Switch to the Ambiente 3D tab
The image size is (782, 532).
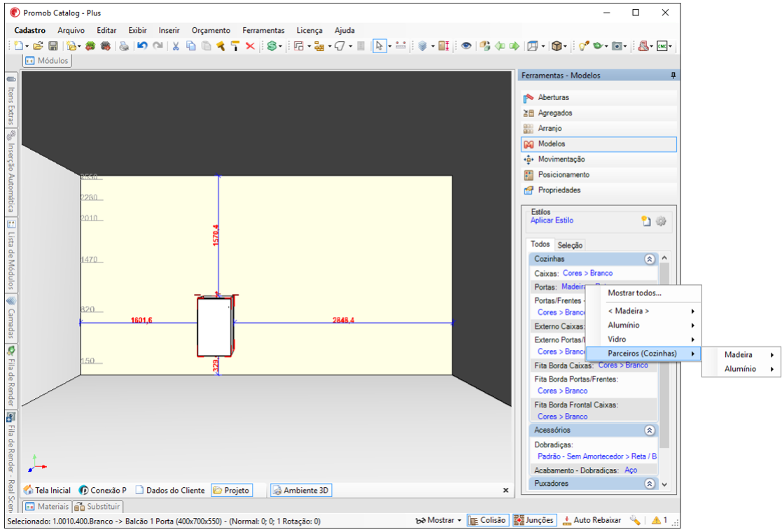click(301, 491)
